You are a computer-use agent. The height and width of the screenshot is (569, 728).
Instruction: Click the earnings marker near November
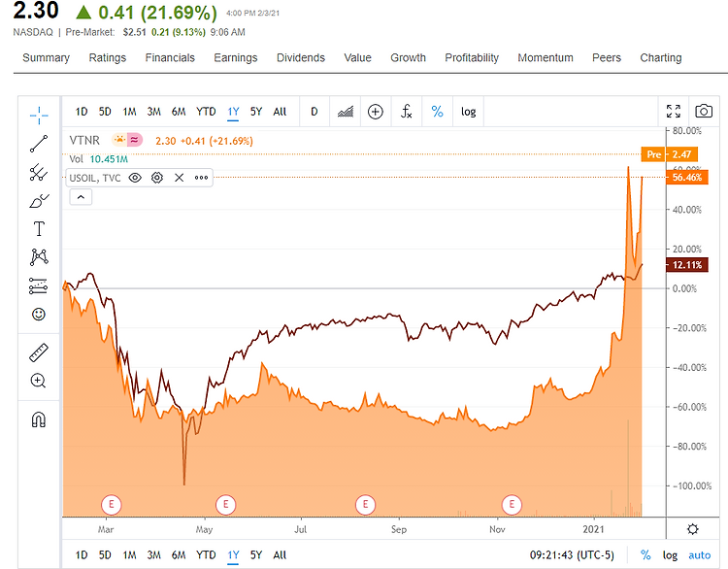point(512,505)
